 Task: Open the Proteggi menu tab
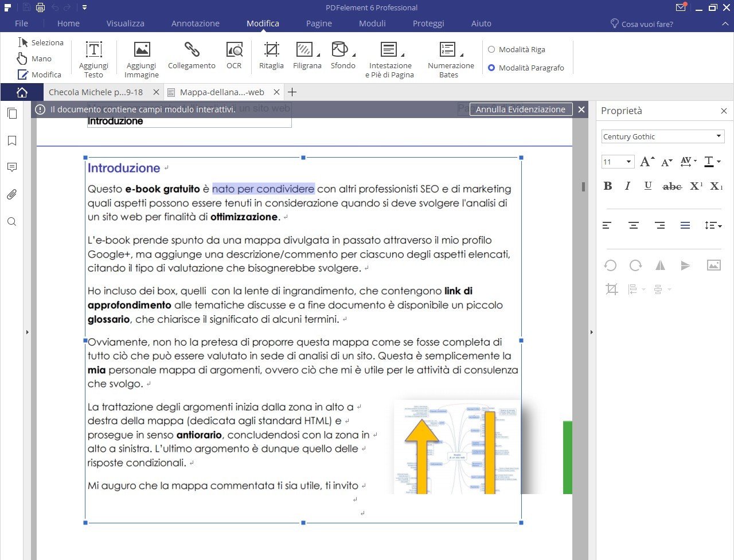pyautogui.click(x=428, y=24)
